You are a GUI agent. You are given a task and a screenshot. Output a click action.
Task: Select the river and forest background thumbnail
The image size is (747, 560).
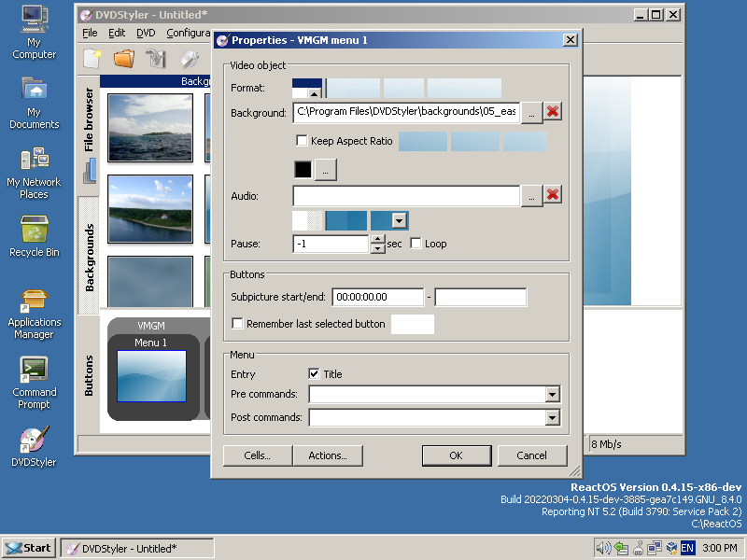150,209
